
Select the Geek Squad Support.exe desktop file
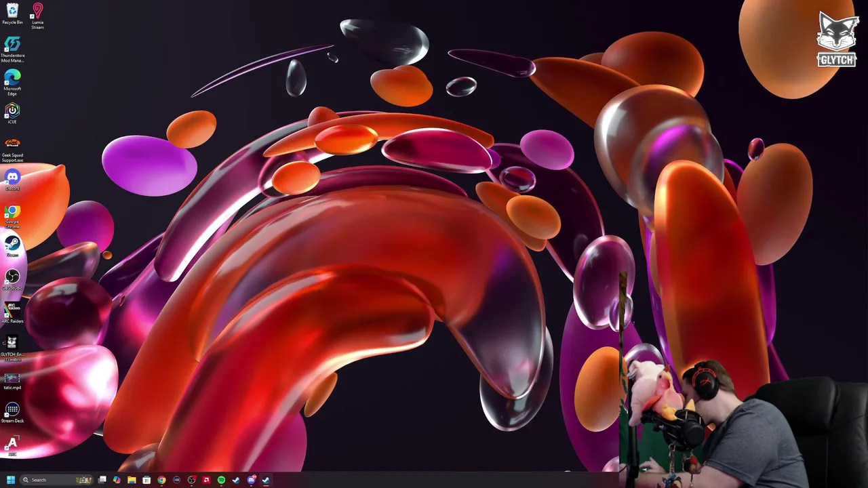click(x=12, y=150)
